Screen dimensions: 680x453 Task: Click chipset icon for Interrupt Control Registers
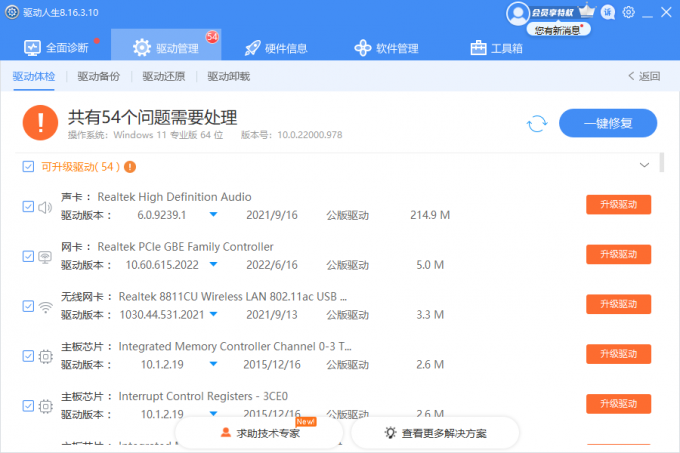pos(46,406)
